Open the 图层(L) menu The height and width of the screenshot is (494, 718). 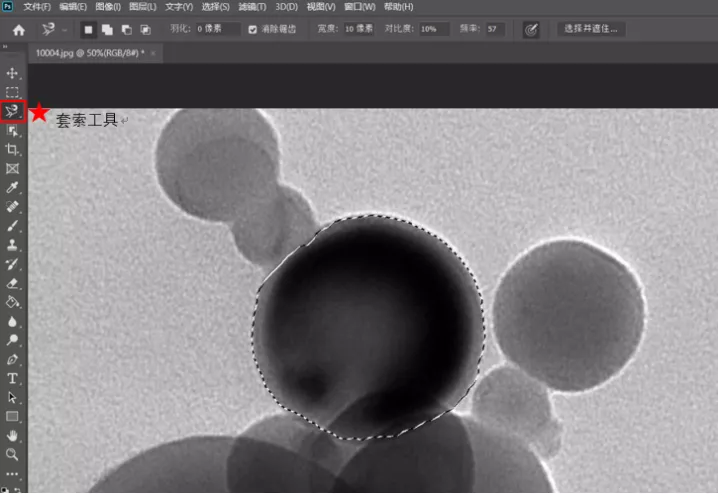[143, 7]
